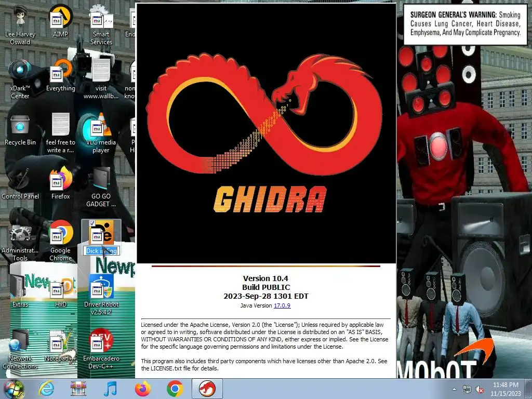Select the AIMP desktop shortcut

[x=60, y=21]
